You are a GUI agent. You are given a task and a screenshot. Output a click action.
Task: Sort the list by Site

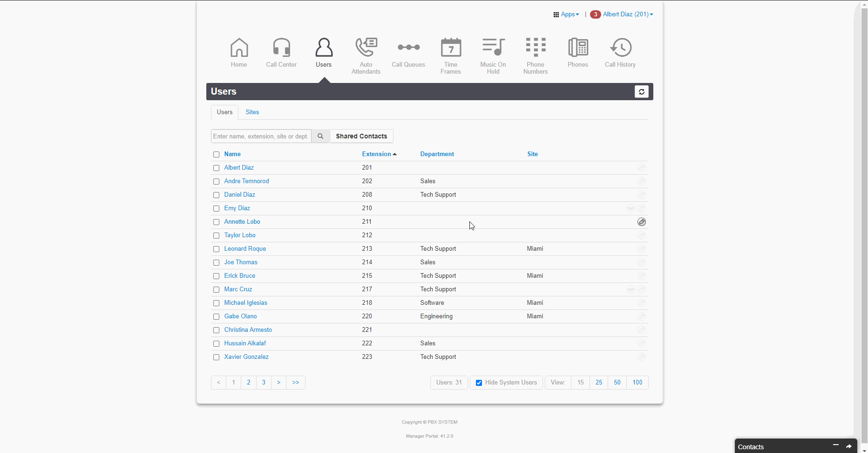[x=532, y=154]
